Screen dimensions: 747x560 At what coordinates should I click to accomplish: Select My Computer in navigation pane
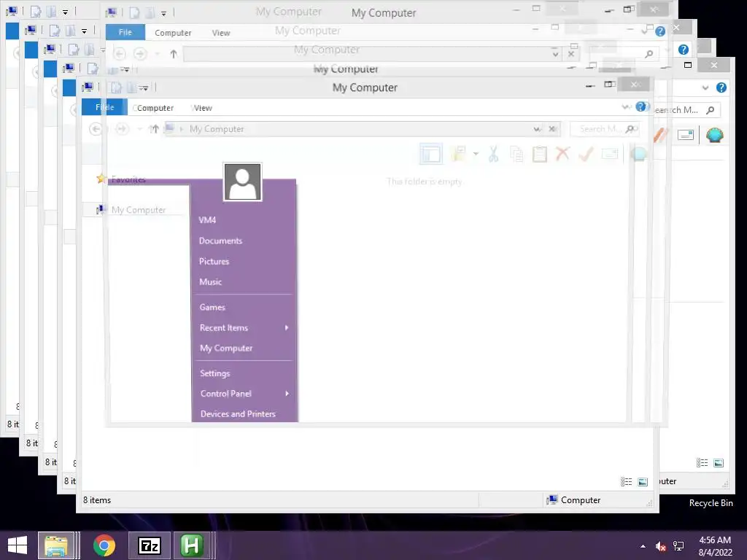click(x=138, y=210)
